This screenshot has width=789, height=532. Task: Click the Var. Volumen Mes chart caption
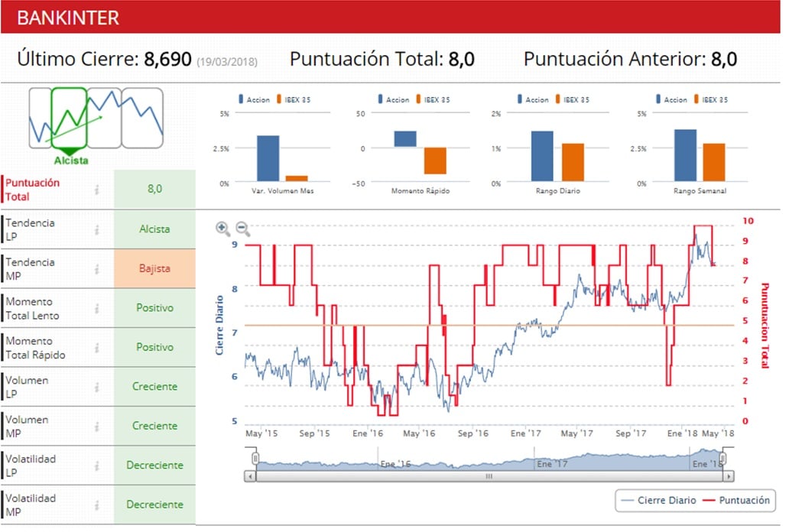click(283, 191)
